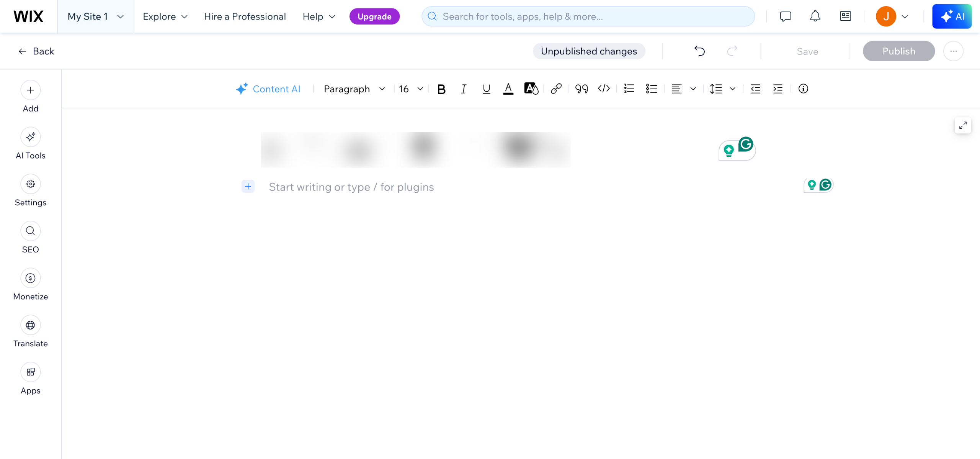Click the undo arrow icon
980x459 pixels.
[x=699, y=51]
